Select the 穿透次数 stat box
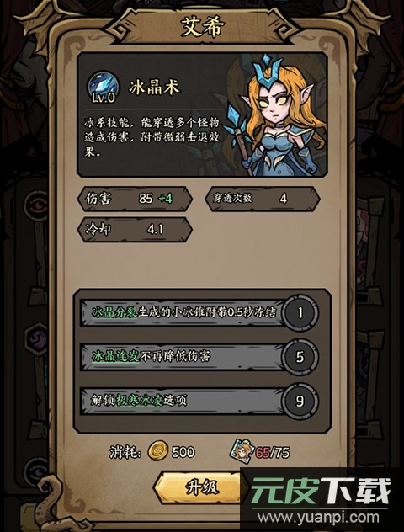 pyautogui.click(x=263, y=199)
